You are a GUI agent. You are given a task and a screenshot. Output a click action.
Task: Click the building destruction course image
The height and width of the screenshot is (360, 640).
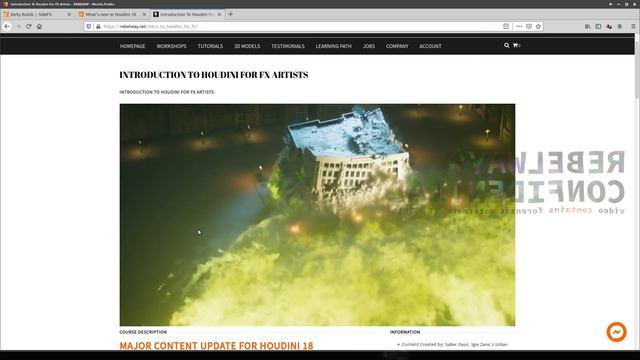[317, 215]
